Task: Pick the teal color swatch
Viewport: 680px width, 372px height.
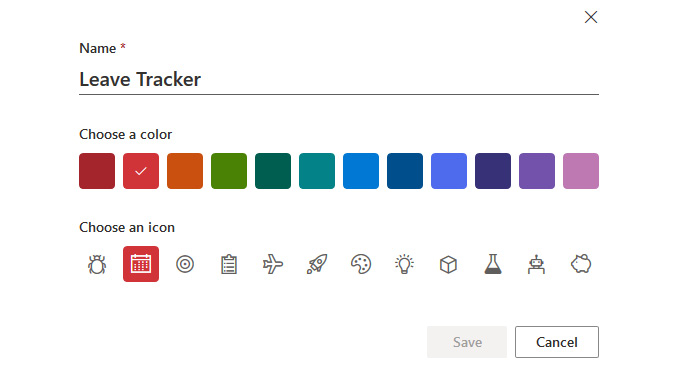Action: click(x=317, y=171)
